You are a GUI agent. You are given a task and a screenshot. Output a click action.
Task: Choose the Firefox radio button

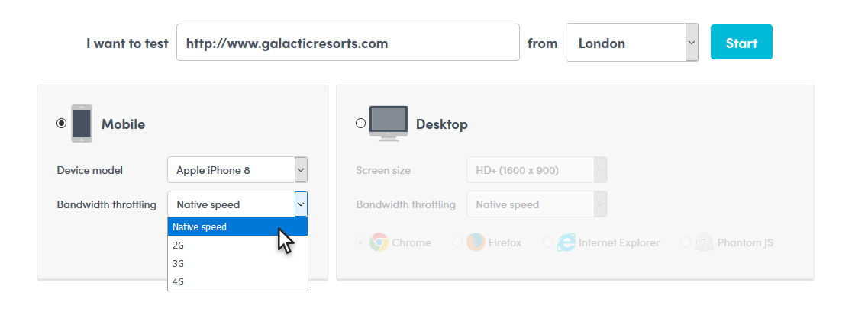click(457, 242)
